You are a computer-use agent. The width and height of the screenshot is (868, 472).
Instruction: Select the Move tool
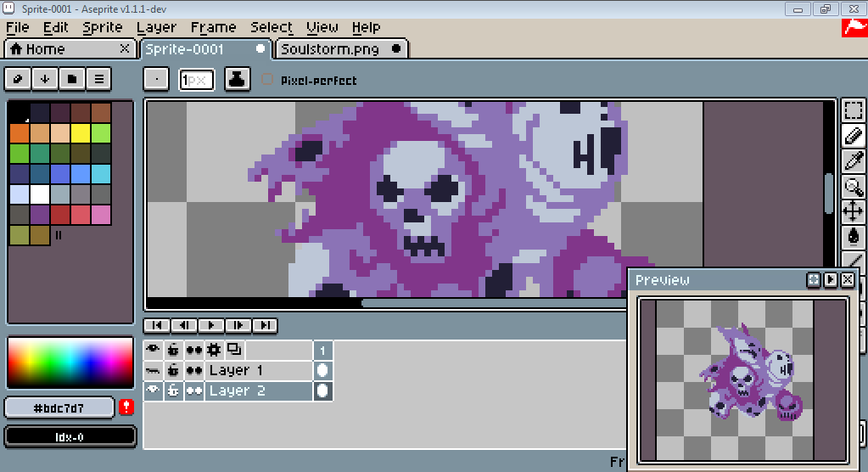pos(853,211)
